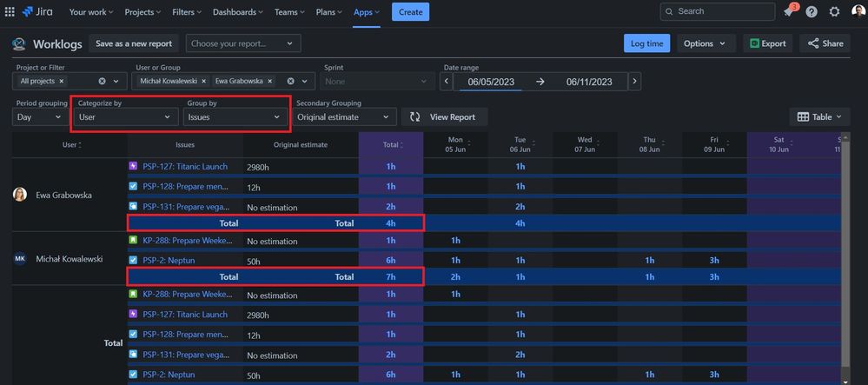Click the 7h total for Michał Kowalewski
Image resolution: width=868 pixels, height=385 pixels.
(x=391, y=277)
